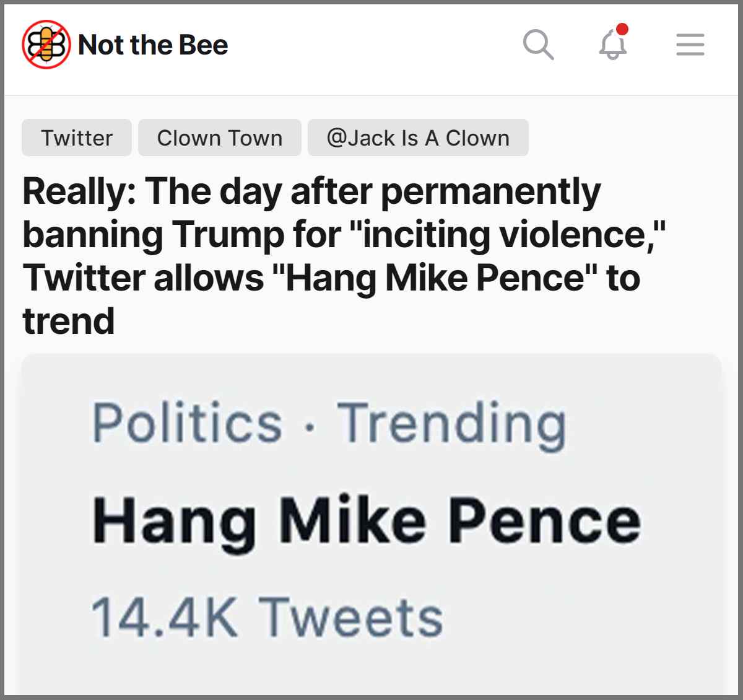Click 'Hang Mike Pence' text in the image
Viewport: 743px width, 700px height.
(x=366, y=521)
